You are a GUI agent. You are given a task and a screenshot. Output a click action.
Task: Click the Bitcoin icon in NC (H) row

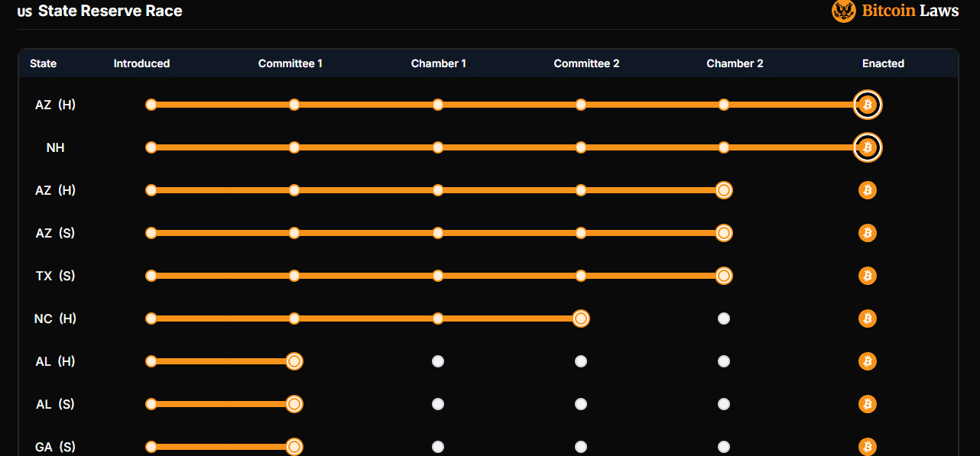point(868,319)
